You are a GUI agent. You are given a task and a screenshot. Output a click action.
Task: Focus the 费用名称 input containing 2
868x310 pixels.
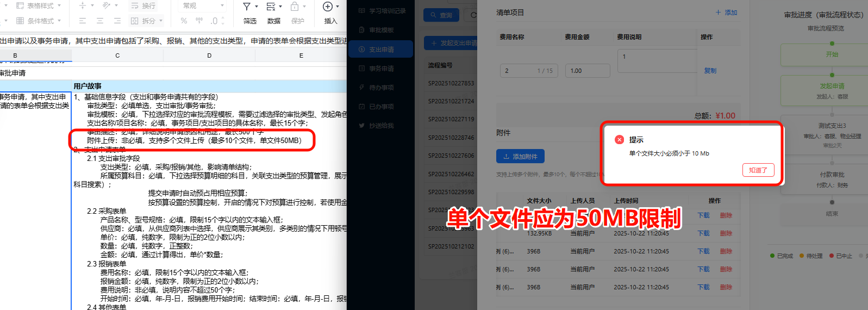coord(529,71)
